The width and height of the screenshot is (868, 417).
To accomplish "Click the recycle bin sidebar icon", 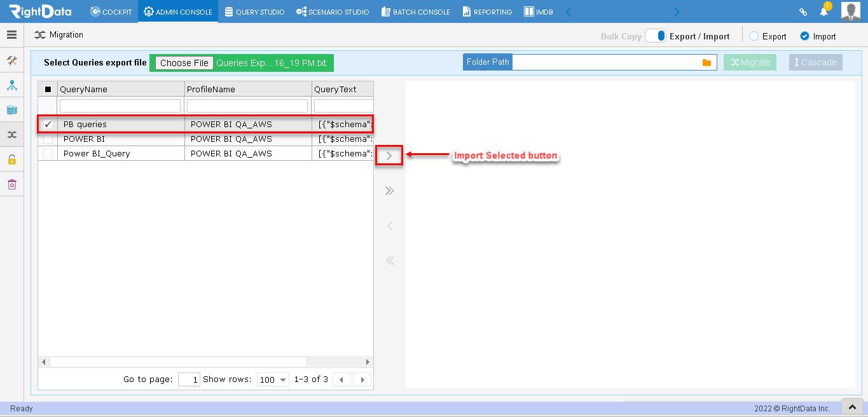I will (x=11, y=184).
